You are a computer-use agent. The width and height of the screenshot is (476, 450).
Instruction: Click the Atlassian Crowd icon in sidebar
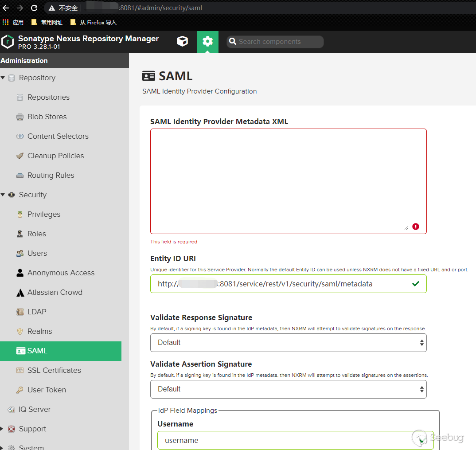click(20, 293)
